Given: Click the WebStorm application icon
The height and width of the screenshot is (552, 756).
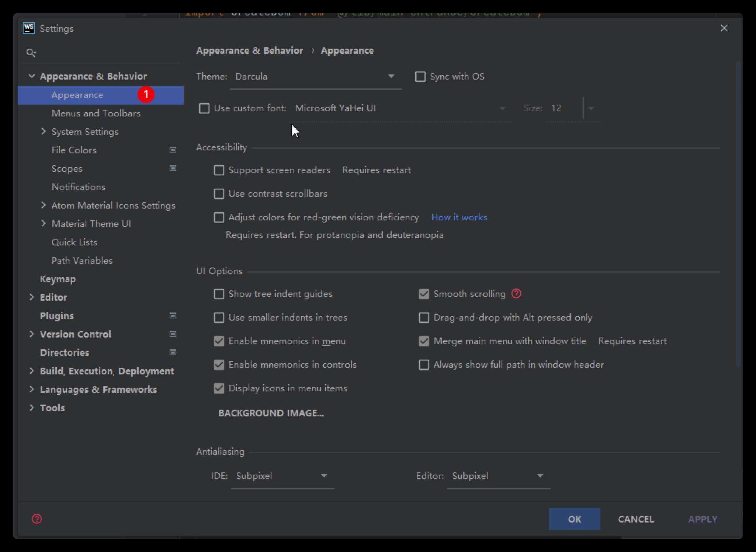Looking at the screenshot, I should 28,28.
